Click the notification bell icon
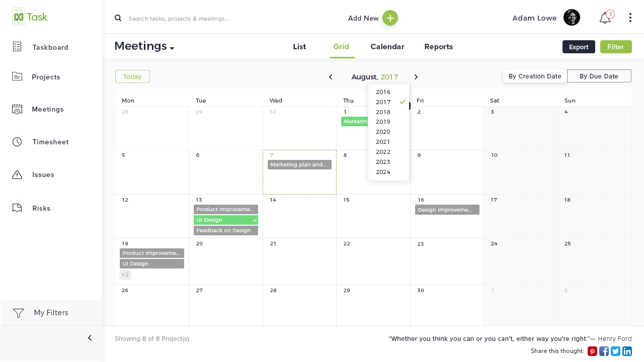644x362 pixels. click(605, 19)
